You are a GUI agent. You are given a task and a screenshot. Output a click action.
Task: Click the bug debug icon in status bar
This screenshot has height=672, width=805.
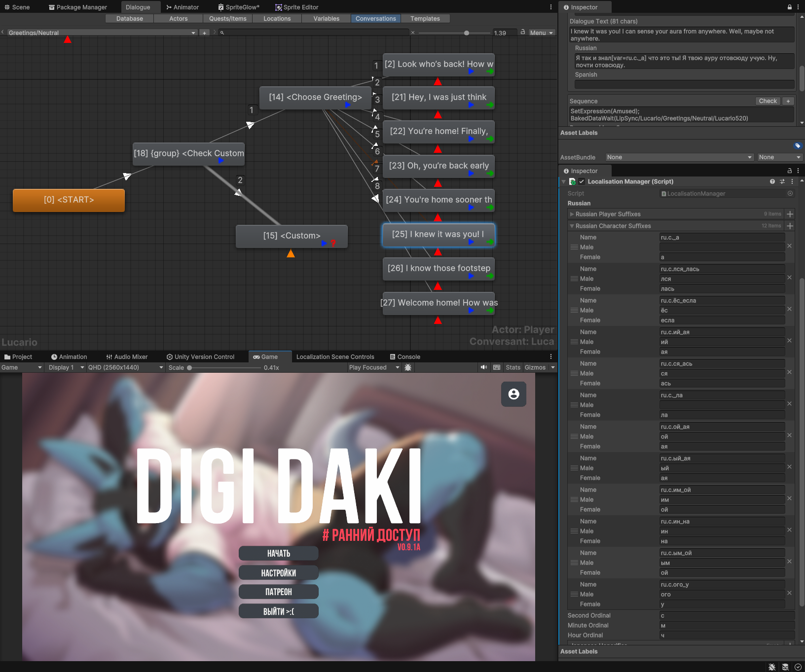coord(772,667)
